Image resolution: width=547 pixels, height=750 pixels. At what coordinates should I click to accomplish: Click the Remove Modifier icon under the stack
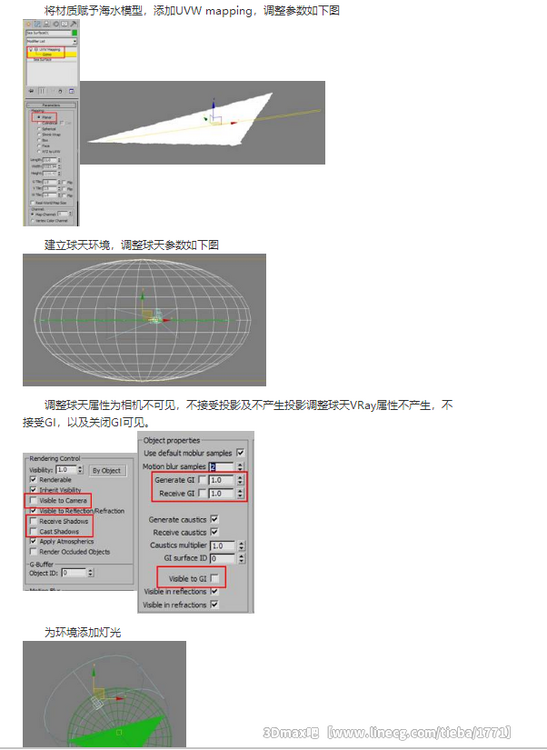point(60,91)
